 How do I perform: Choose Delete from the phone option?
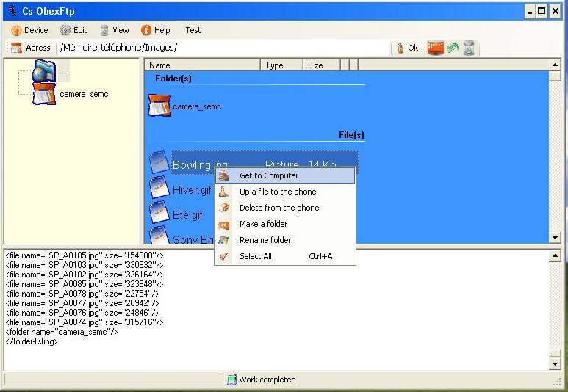click(279, 208)
